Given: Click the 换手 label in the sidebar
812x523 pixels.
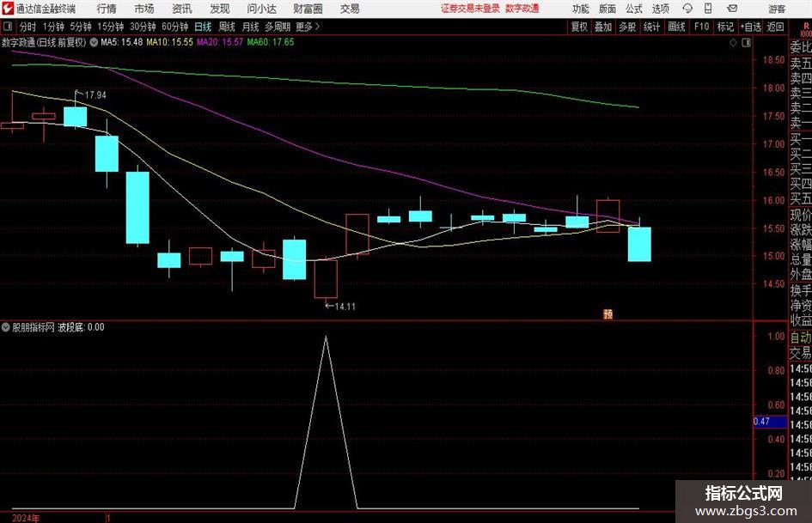Looking at the screenshot, I should point(801,290).
